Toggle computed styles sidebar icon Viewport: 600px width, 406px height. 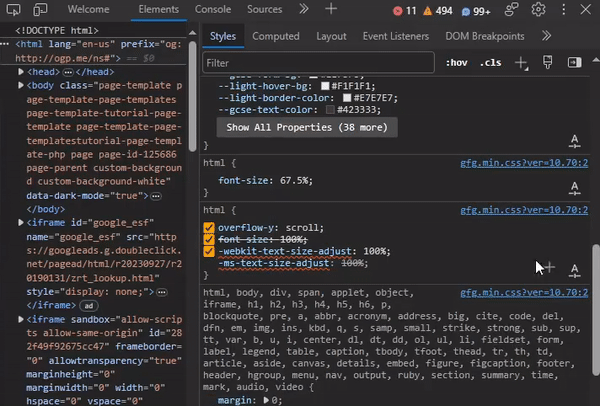click(574, 62)
